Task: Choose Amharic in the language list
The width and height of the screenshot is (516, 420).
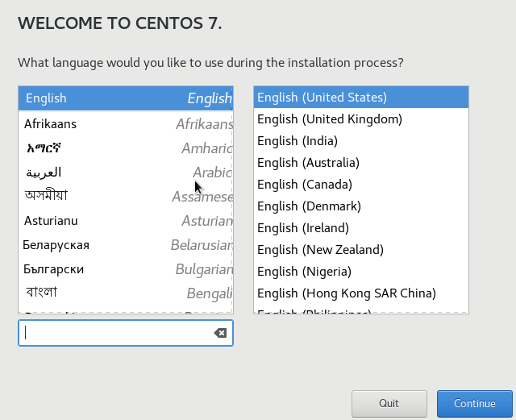Action: tap(125, 148)
